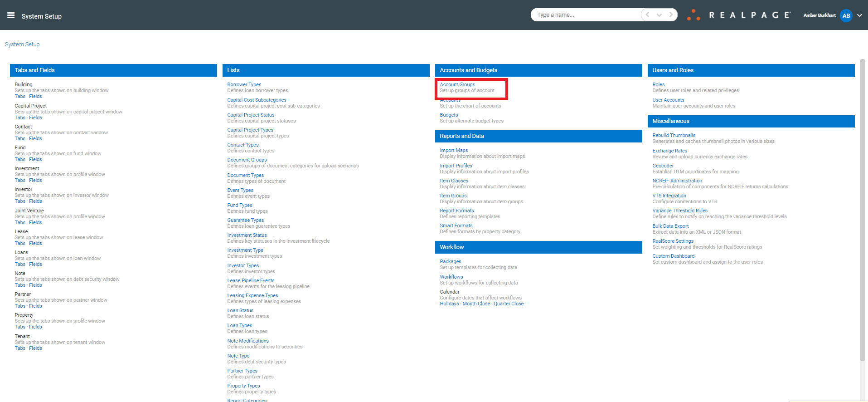
Task: Open Borrower Types list
Action: coord(244,84)
